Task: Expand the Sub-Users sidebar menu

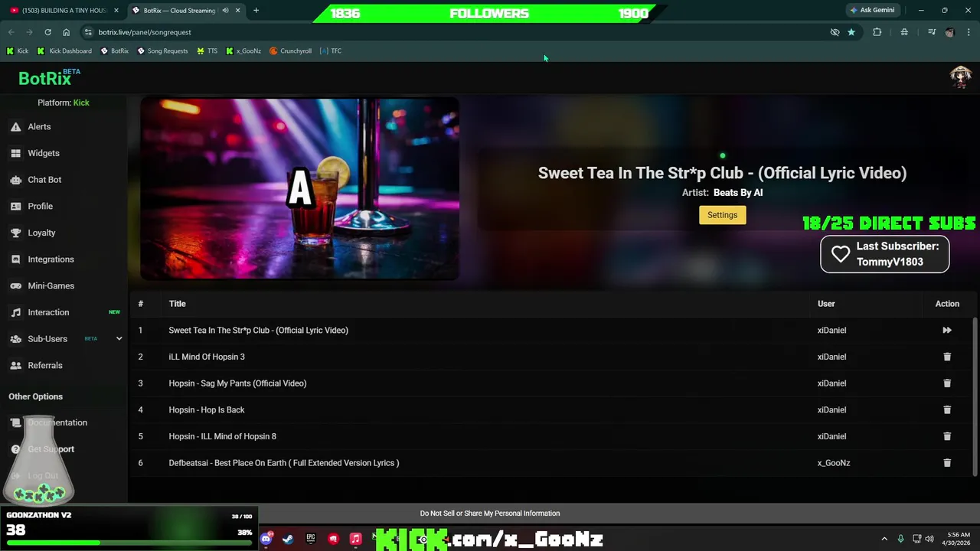Action: (x=119, y=339)
